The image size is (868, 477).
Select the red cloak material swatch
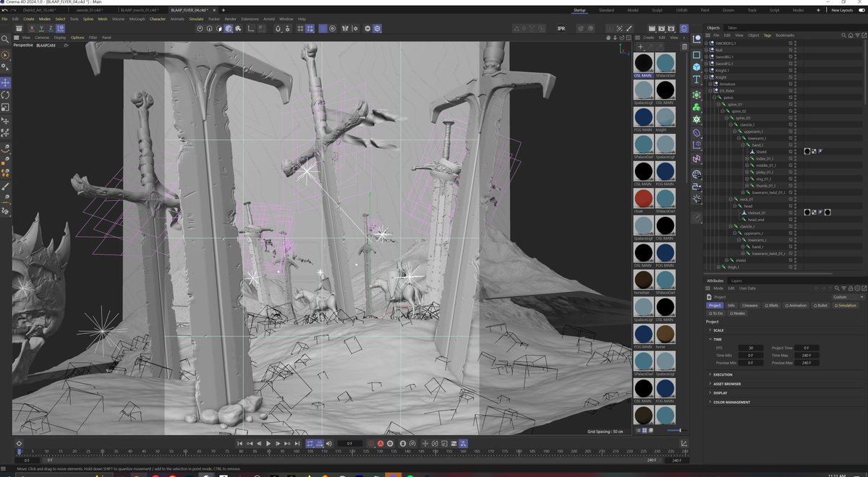(643, 198)
